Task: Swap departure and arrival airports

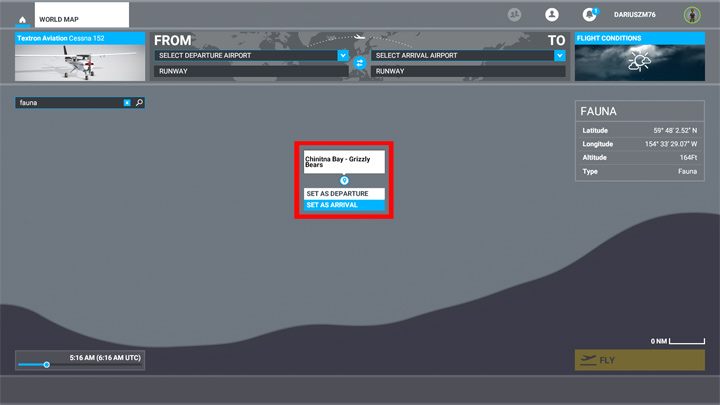Action: click(359, 63)
